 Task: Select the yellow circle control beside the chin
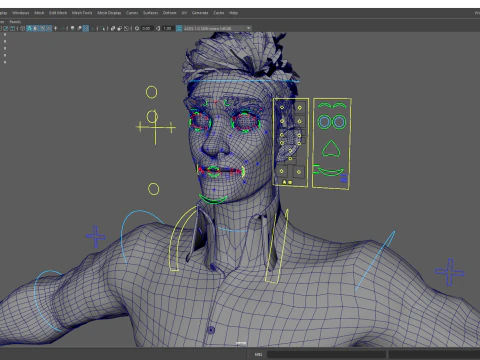pos(154,189)
